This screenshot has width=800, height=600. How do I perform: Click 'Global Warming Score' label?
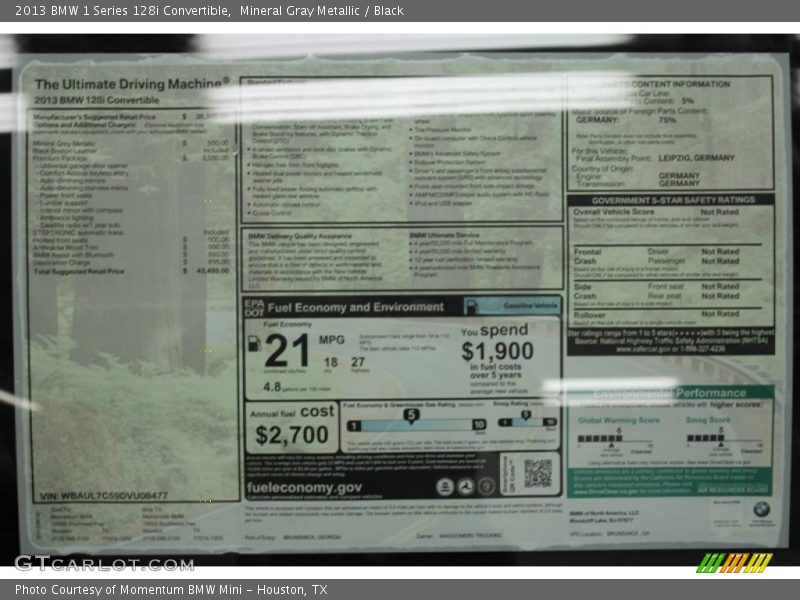pos(618,420)
